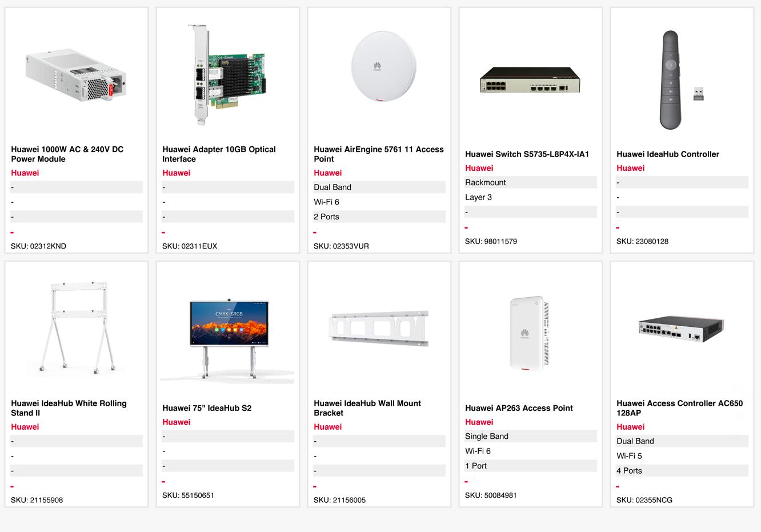
Task: Open the 10GB Optical Interface adapter image
Action: click(x=227, y=74)
